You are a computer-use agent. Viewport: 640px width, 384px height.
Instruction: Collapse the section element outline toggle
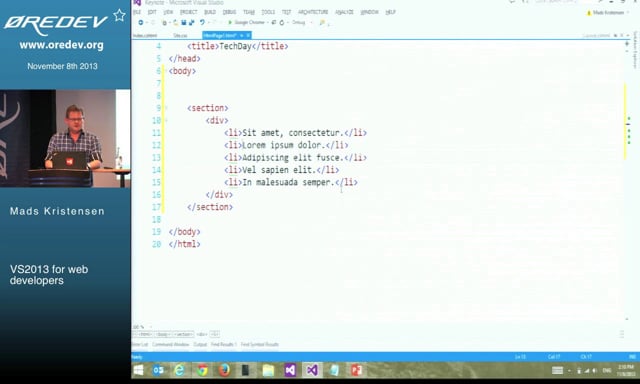point(166,108)
